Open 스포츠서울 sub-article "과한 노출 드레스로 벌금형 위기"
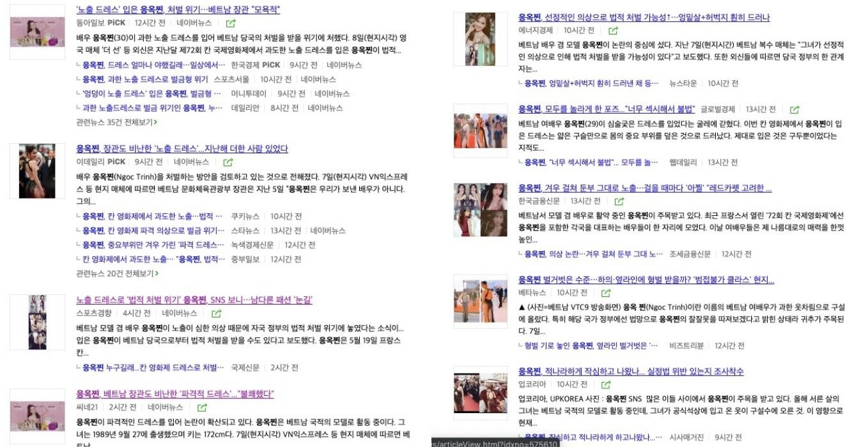868x447 pixels. [145, 80]
